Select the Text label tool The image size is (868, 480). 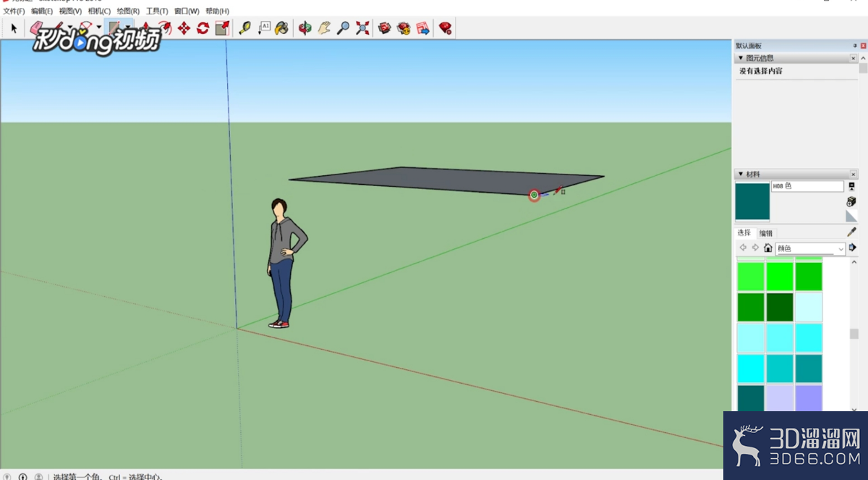[x=264, y=28]
